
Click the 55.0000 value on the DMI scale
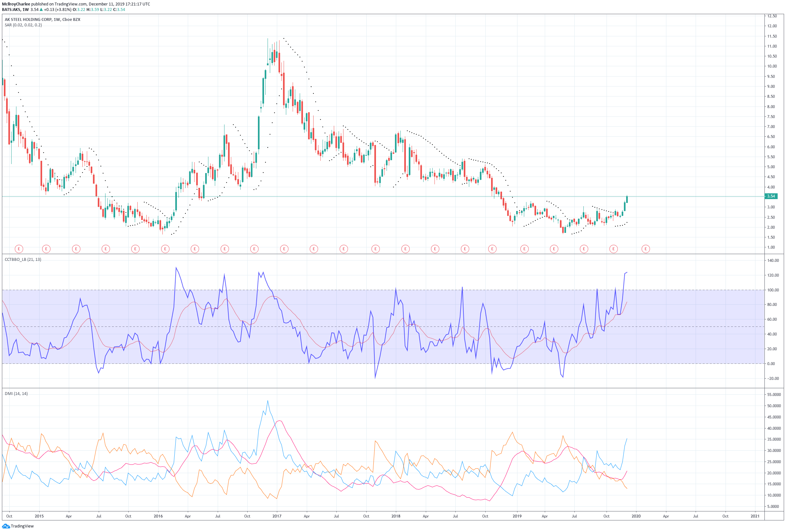pyautogui.click(x=774, y=395)
